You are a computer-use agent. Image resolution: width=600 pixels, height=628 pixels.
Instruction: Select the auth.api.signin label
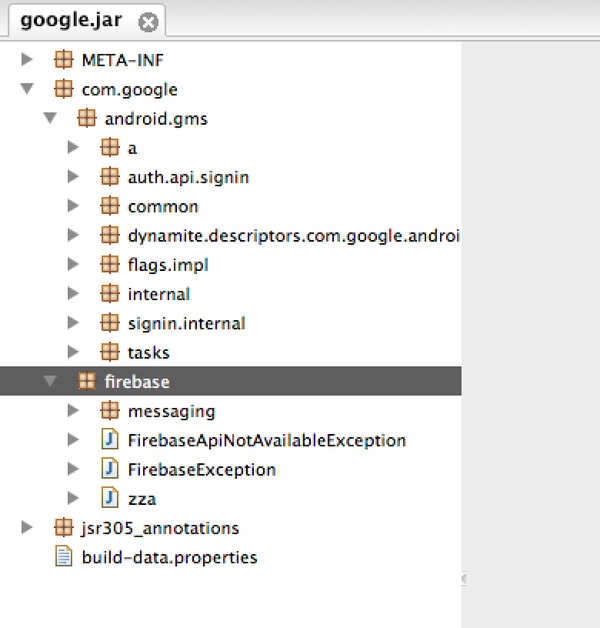188,177
